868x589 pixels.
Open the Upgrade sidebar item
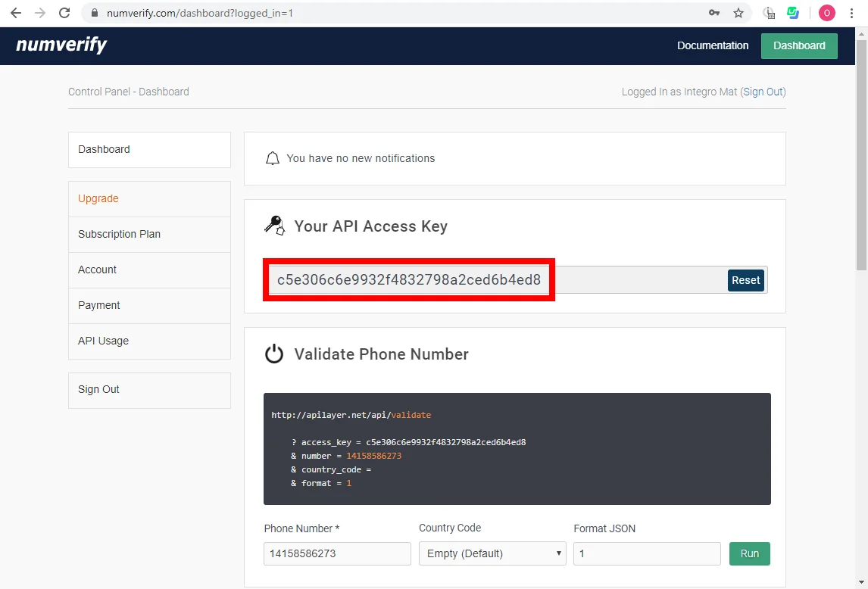pyautogui.click(x=149, y=199)
